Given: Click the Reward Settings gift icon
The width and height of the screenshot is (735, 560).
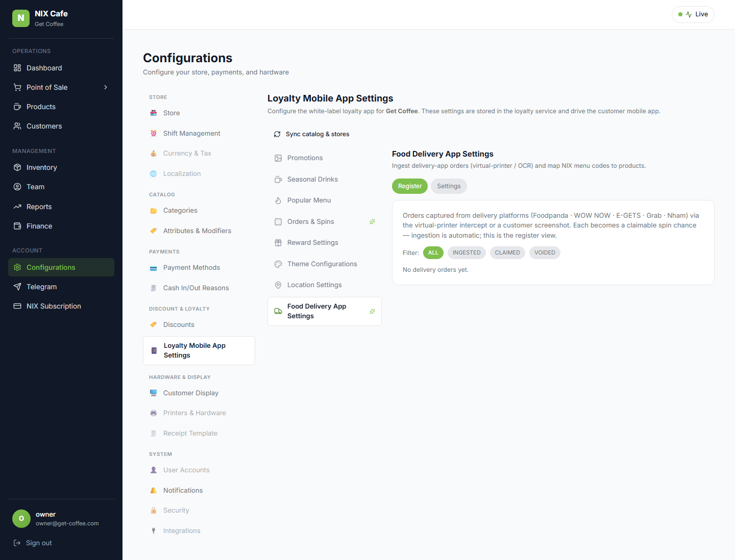Looking at the screenshot, I should (x=278, y=243).
